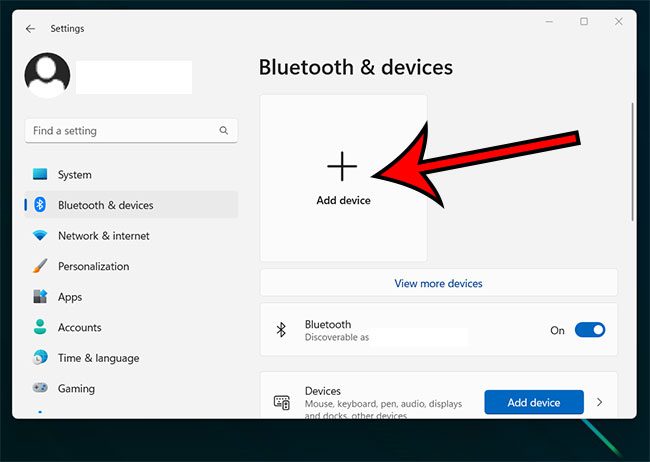Click the Time & language globe icon
This screenshot has height=462, width=650.
[40, 358]
